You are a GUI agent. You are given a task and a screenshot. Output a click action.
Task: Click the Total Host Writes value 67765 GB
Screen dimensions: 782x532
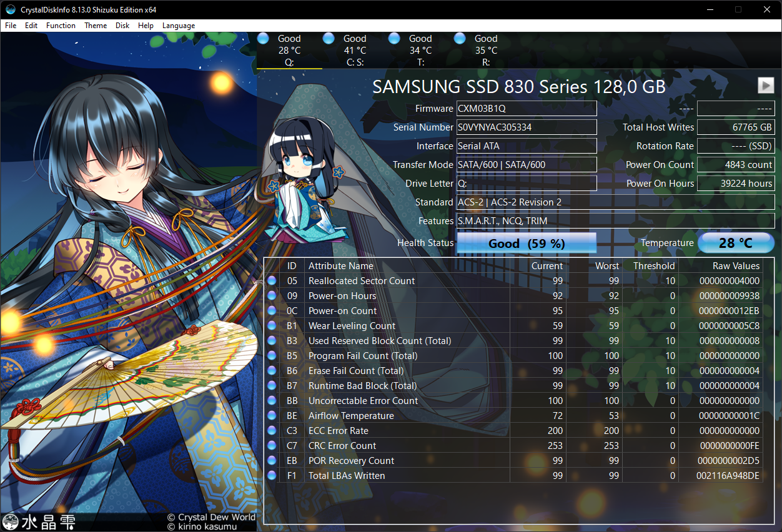(736, 127)
